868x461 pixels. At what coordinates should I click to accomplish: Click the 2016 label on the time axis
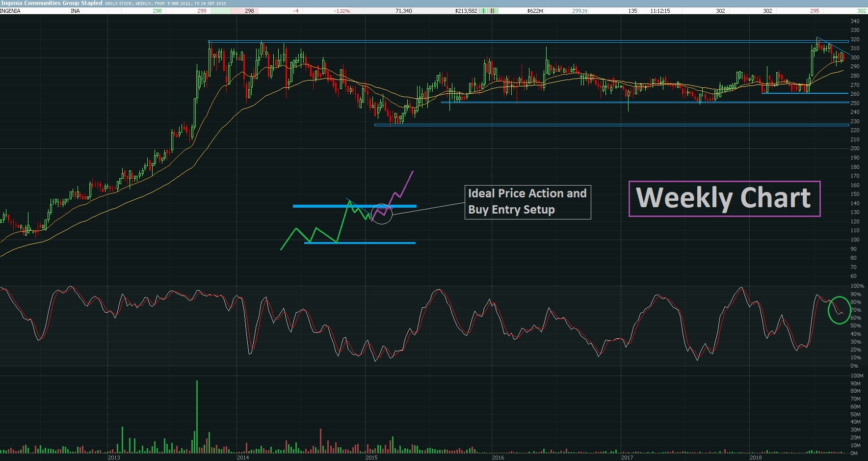click(x=498, y=458)
